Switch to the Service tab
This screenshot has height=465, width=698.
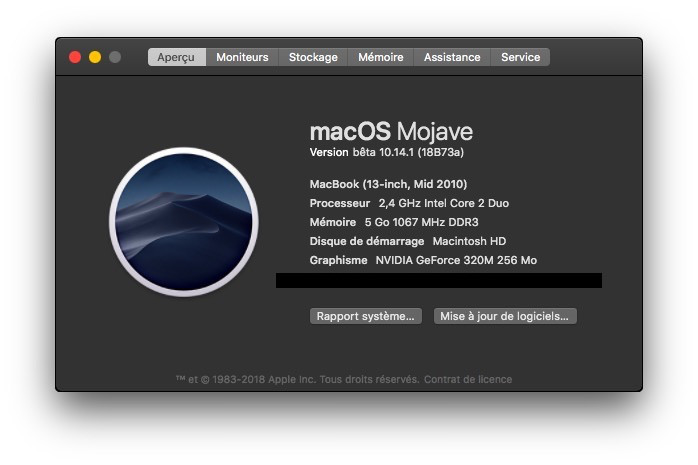click(520, 57)
